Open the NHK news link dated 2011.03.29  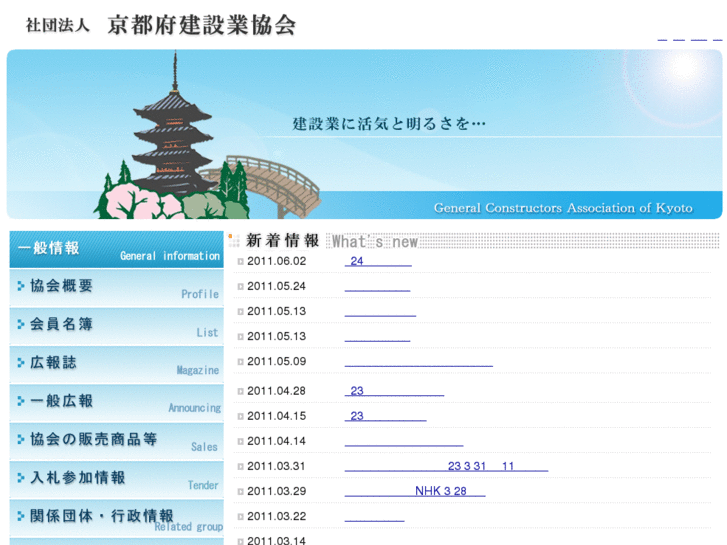tap(414, 491)
